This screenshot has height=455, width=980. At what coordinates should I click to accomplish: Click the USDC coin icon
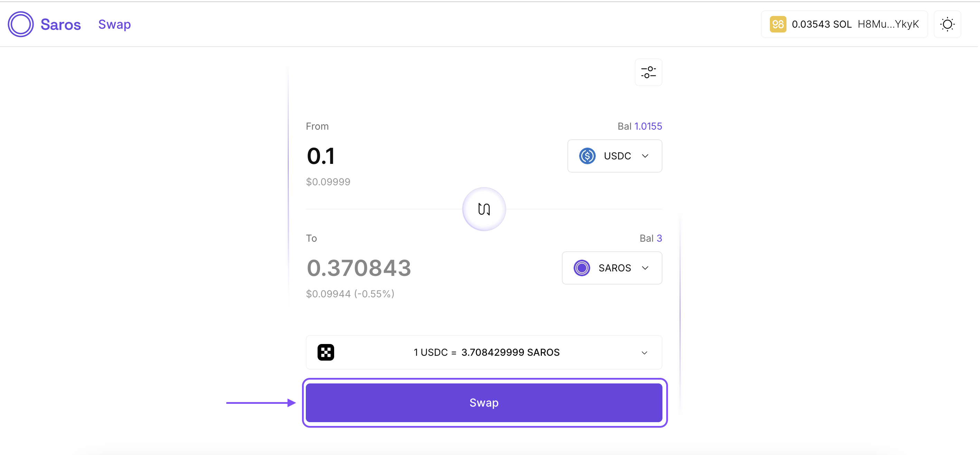click(587, 156)
